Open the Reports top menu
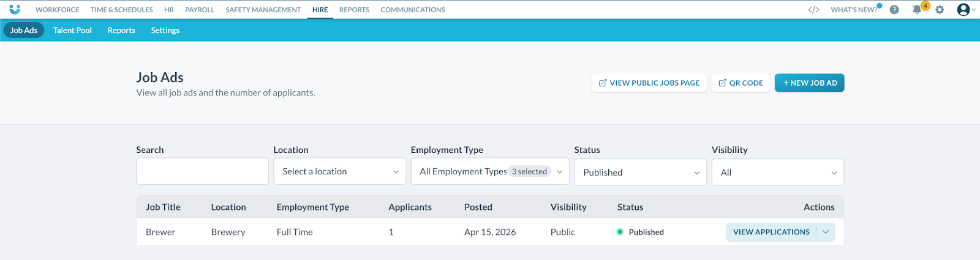980x260 pixels. pyautogui.click(x=354, y=10)
